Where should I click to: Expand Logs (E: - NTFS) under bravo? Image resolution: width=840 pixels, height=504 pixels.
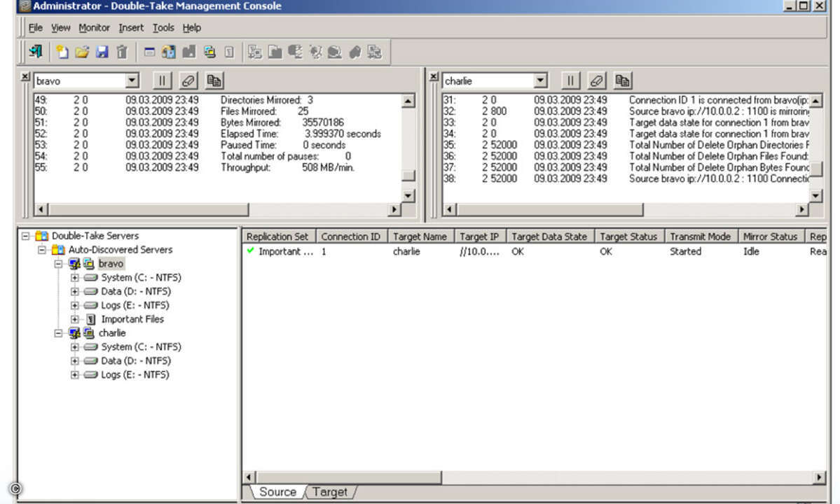click(74, 305)
